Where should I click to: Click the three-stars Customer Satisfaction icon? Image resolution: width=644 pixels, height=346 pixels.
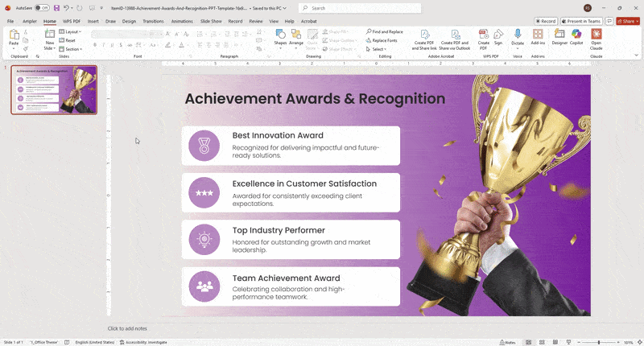pyautogui.click(x=204, y=192)
